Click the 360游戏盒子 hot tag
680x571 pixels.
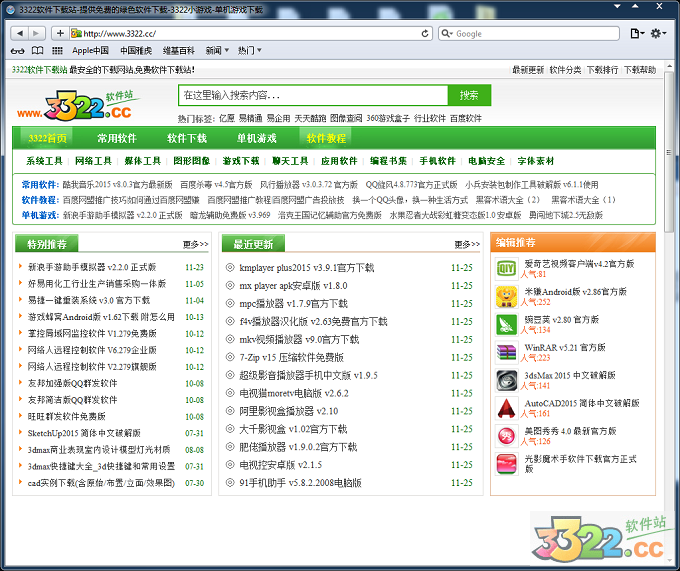click(x=388, y=118)
